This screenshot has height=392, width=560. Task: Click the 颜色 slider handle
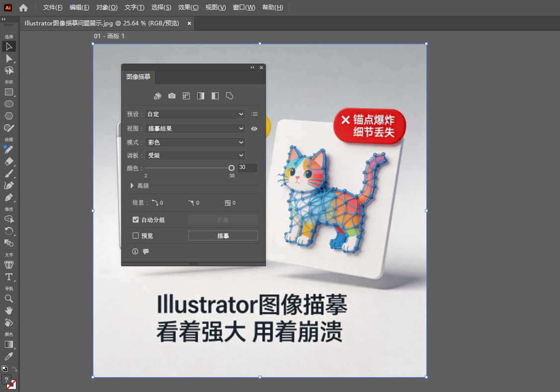click(232, 168)
